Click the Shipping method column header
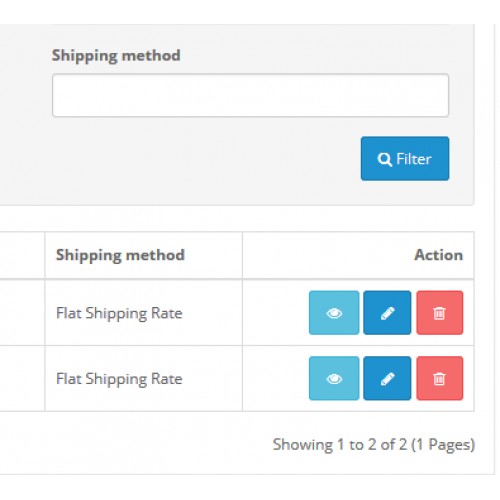500x500 pixels. (120, 255)
